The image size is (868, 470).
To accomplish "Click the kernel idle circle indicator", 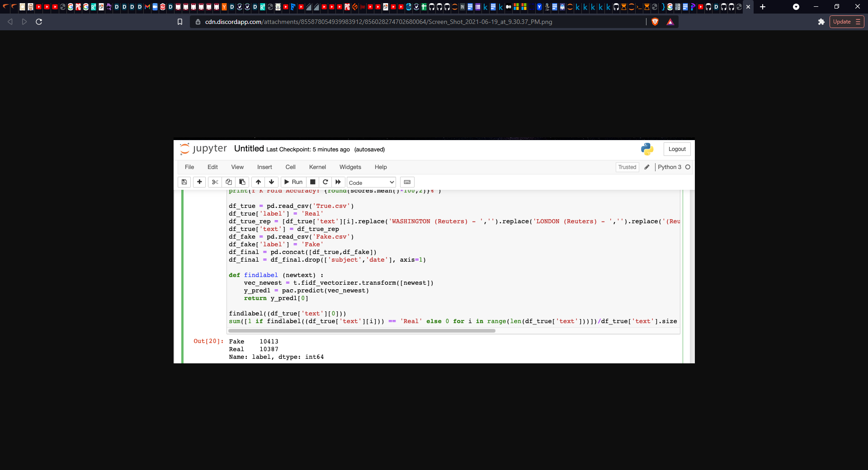I will (x=688, y=167).
